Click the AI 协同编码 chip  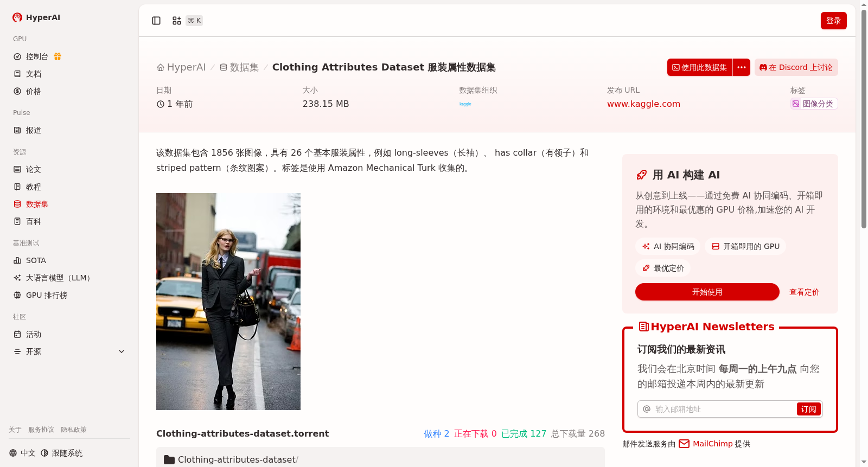click(668, 246)
